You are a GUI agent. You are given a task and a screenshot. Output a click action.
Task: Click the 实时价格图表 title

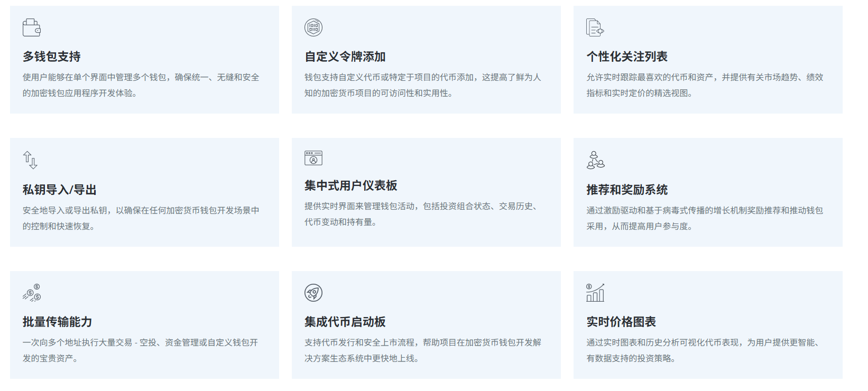pyautogui.click(x=621, y=322)
